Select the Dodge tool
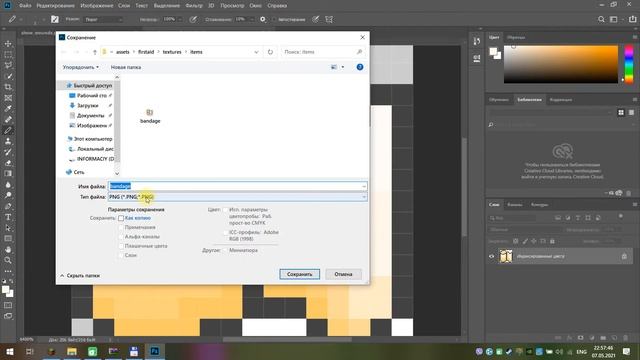The height and width of the screenshot is (360, 640). point(8,195)
